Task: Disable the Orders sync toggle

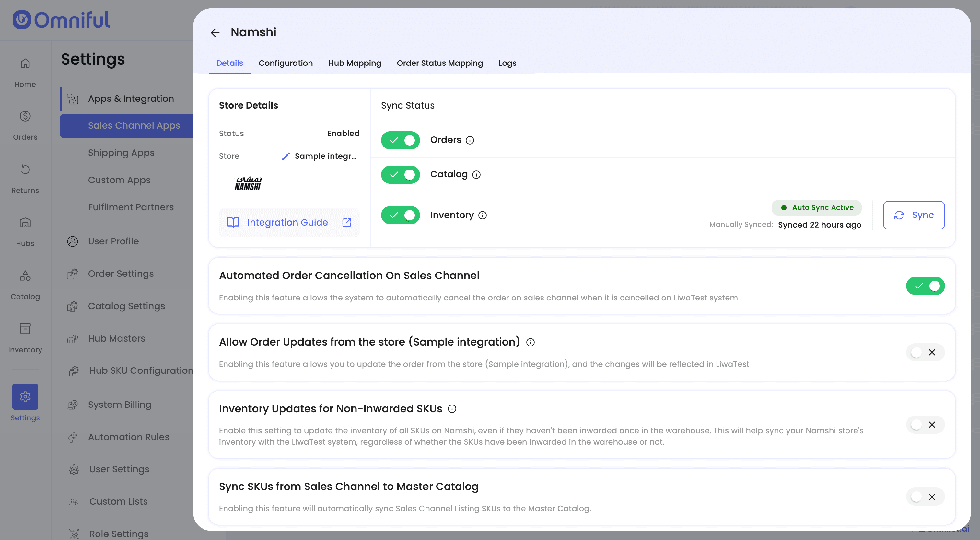Action: pyautogui.click(x=400, y=140)
